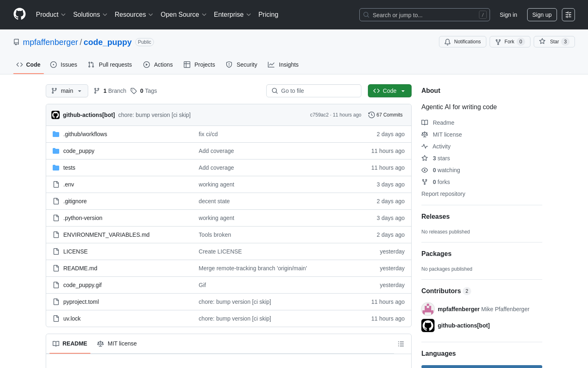Star the code_puppy repository
This screenshot has height=368, width=588.
pyautogui.click(x=554, y=42)
